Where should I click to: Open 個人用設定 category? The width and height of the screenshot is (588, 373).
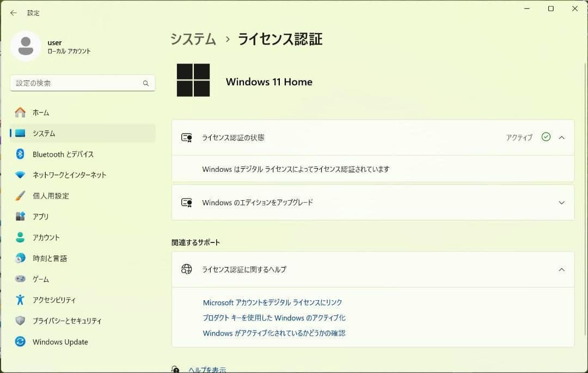[83, 196]
